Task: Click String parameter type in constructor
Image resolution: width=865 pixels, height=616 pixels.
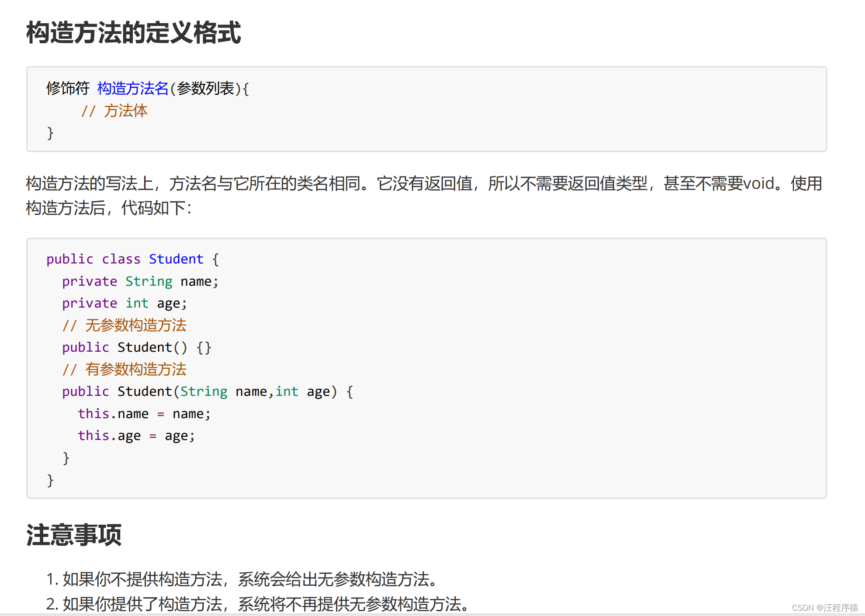Action: (x=204, y=391)
